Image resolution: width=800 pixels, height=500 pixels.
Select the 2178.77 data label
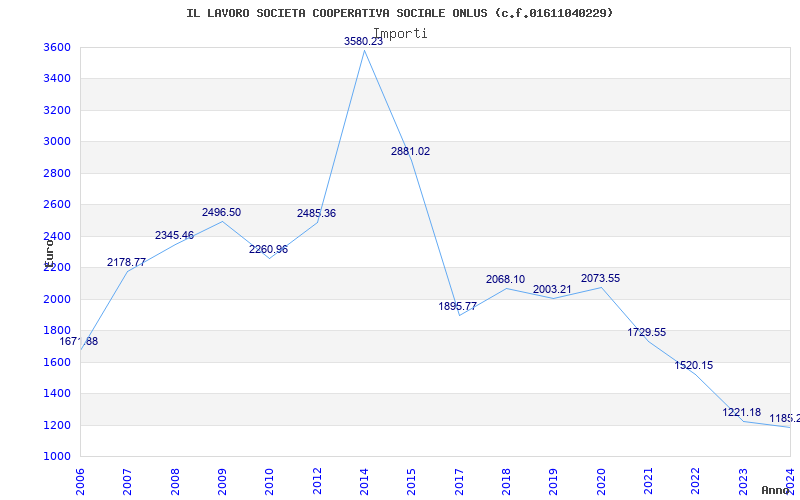click(x=127, y=262)
